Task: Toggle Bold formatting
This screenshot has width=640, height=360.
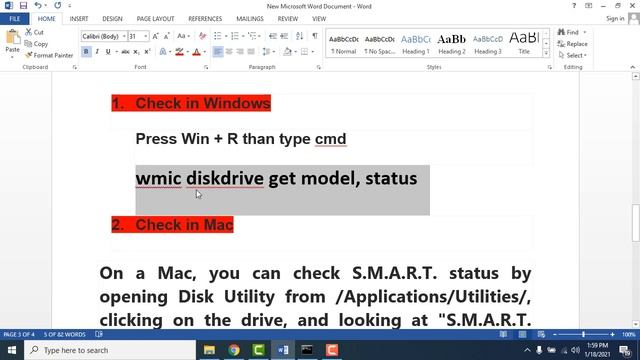Action: pyautogui.click(x=86, y=52)
